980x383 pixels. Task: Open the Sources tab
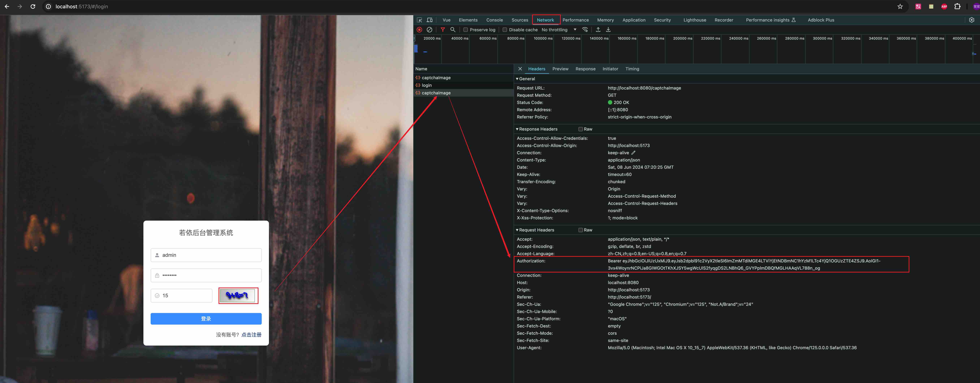click(520, 20)
